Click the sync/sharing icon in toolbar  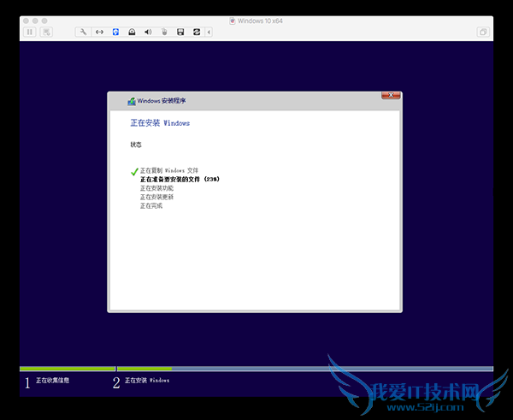click(197, 32)
